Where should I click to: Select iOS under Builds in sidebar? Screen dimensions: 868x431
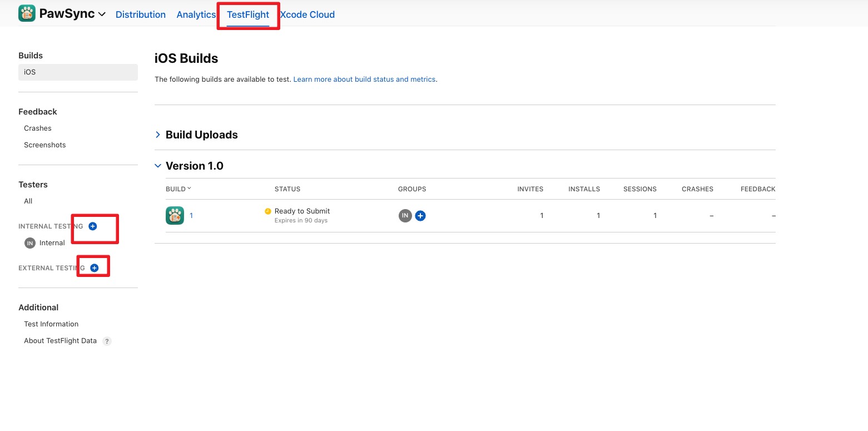(78, 72)
